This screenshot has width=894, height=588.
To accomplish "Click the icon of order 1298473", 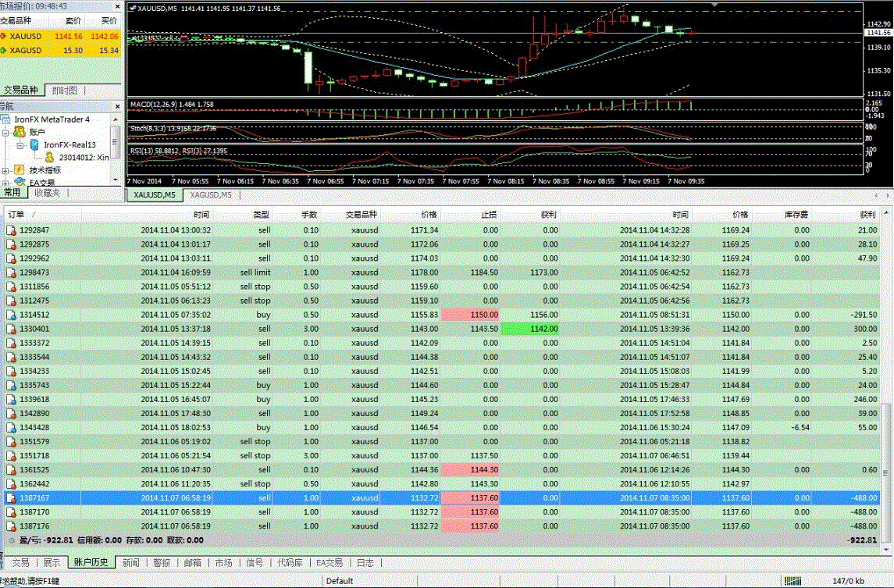I will coord(11,273).
